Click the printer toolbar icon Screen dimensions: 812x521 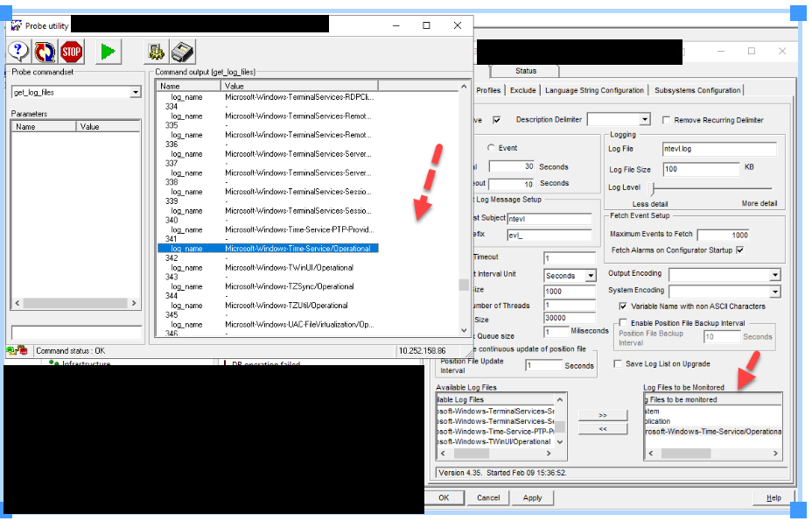182,52
